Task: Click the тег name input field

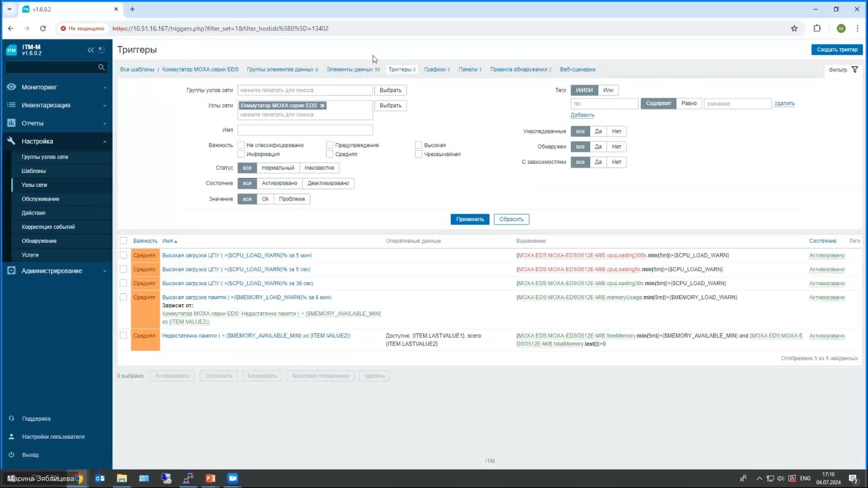Action: point(604,104)
